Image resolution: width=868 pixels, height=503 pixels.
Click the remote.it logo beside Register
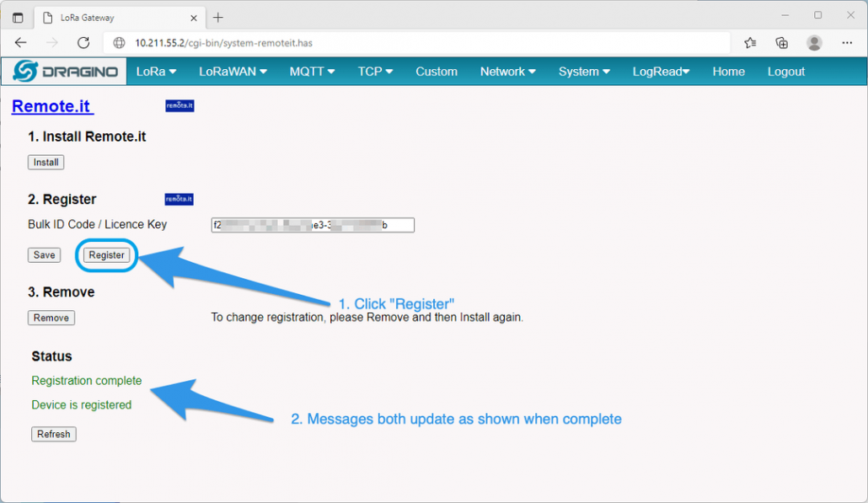(x=179, y=199)
